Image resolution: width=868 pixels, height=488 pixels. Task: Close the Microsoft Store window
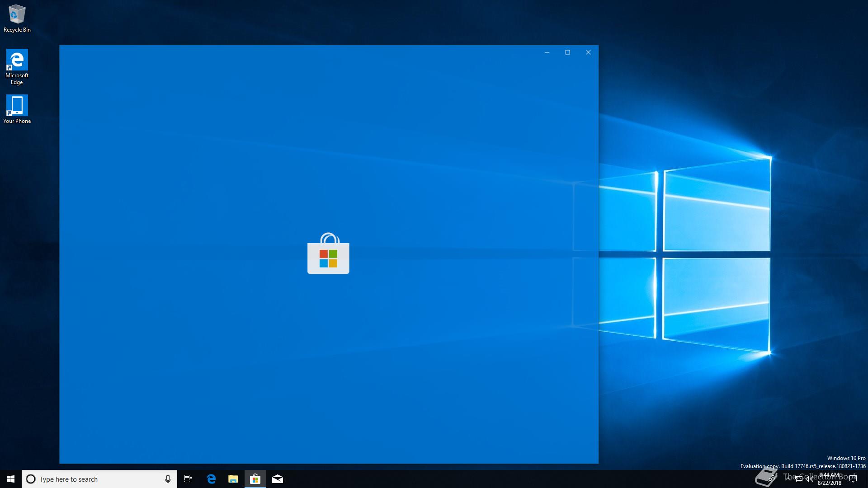coord(588,52)
